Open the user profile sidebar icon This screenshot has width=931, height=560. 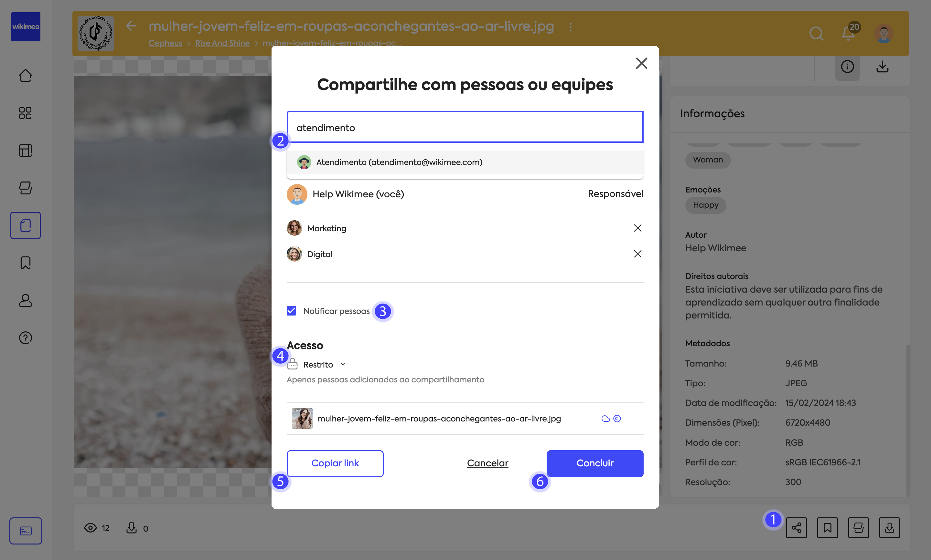(x=25, y=300)
